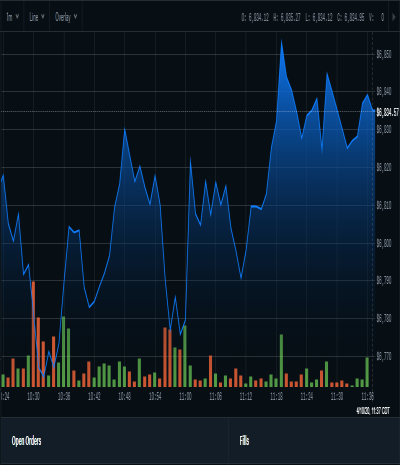Viewport: 400px width, 465px height.
Task: Click the Close value C: 6,834.95
Action: (x=351, y=17)
